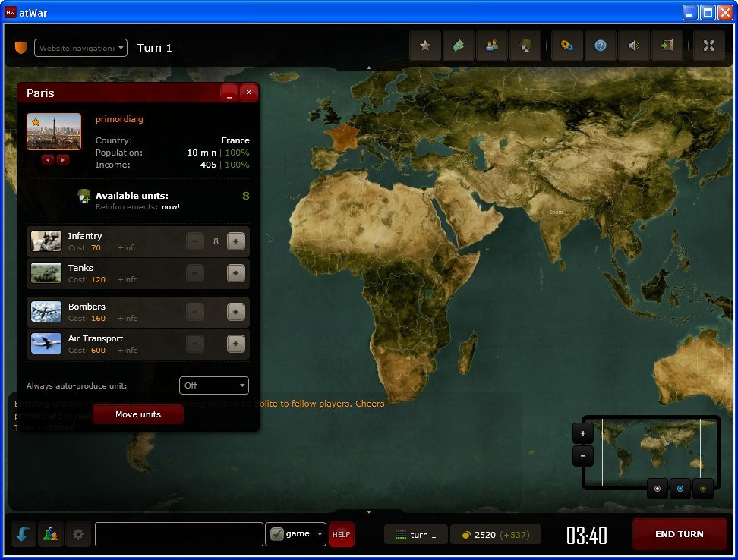This screenshot has height=560, width=738.
Task: Open the game settings gears icon
Action: coord(566,46)
